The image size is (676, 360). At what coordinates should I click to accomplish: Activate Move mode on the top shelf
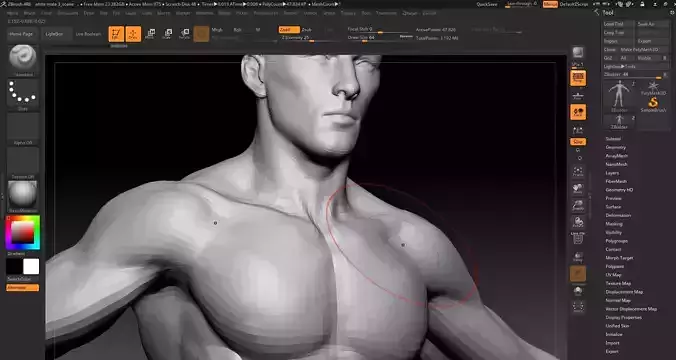click(x=150, y=34)
